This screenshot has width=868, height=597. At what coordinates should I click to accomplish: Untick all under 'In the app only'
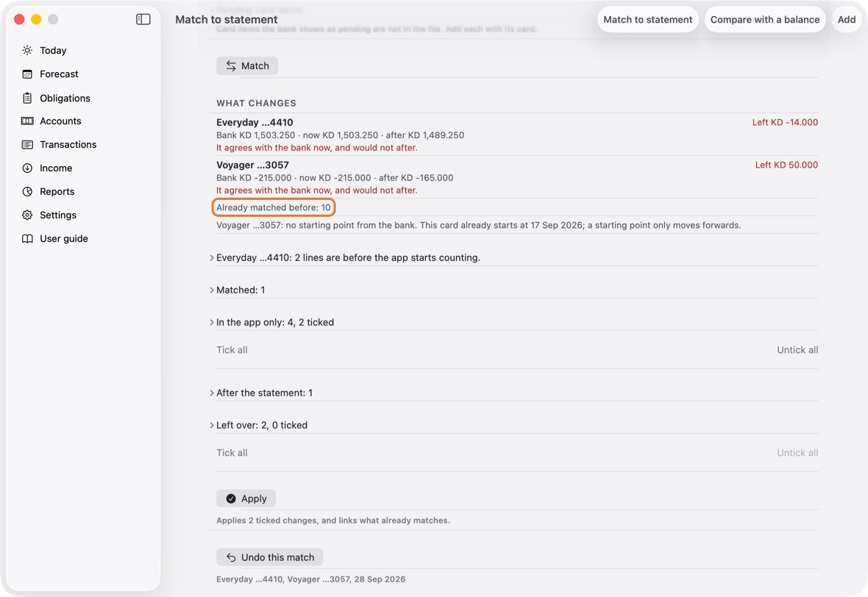797,350
